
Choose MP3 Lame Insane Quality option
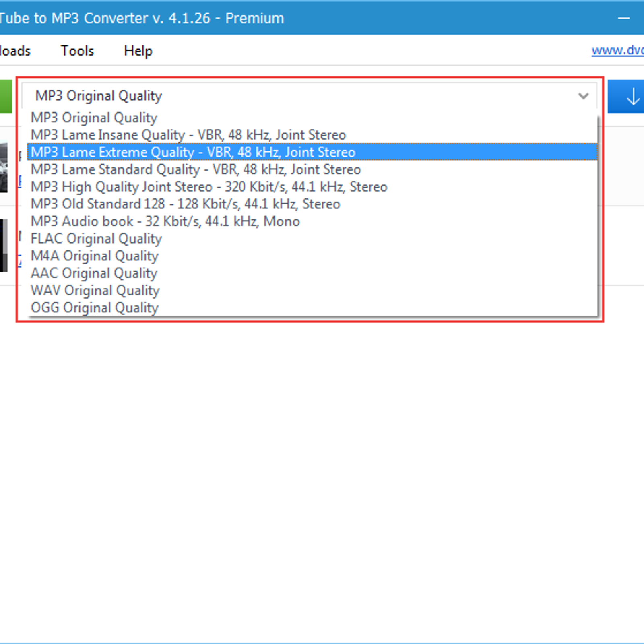coord(312,135)
